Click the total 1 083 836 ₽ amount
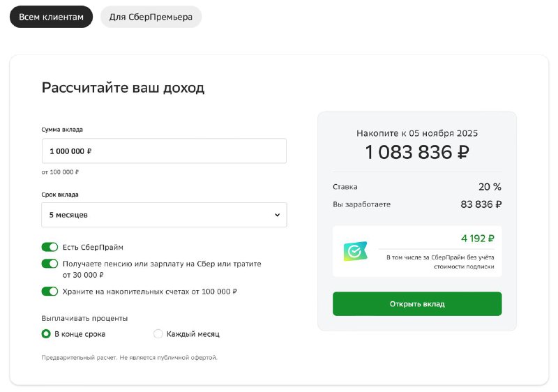This screenshot has height=392, width=558. point(417,152)
